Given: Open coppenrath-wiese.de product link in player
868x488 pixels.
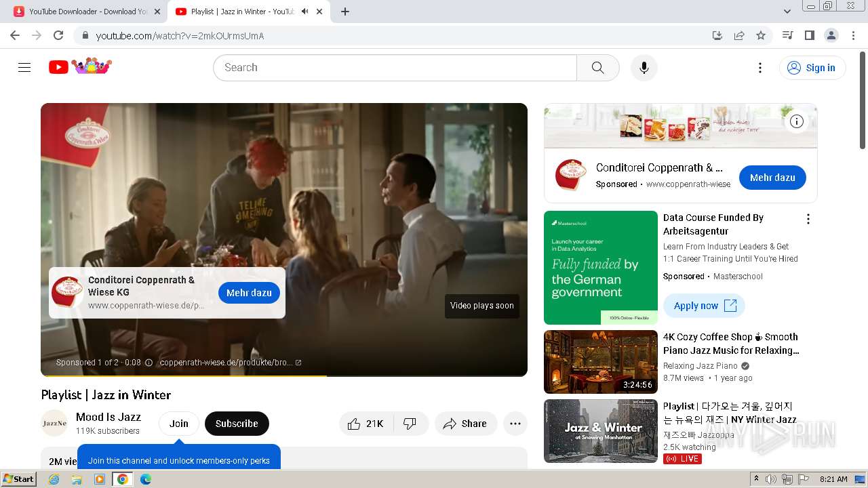Looking at the screenshot, I should click(x=231, y=363).
